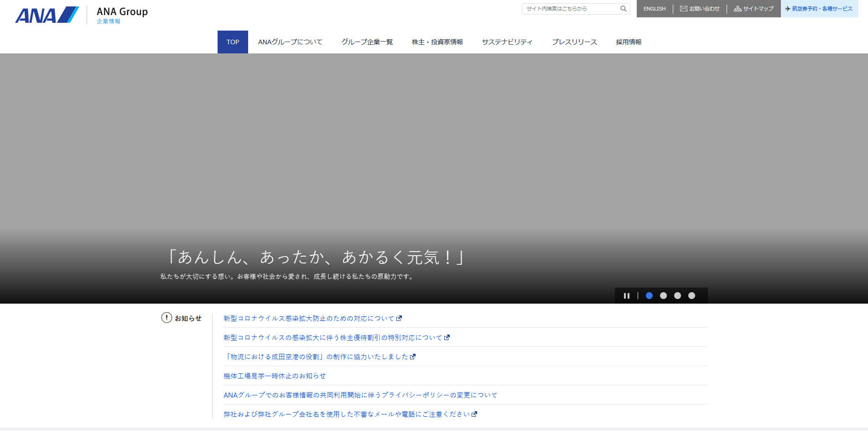Open ANAグループについて menu item

pos(290,42)
